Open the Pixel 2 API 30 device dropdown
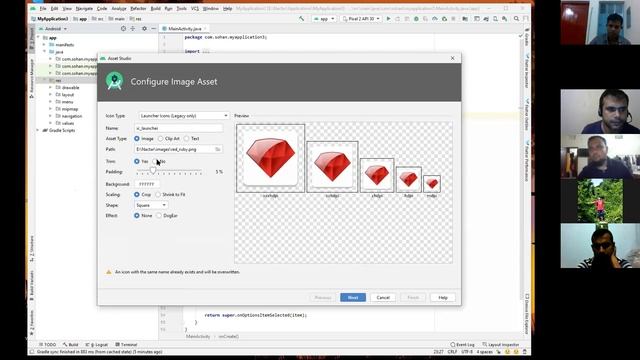Screen dimensions: 640x360 coord(361,19)
